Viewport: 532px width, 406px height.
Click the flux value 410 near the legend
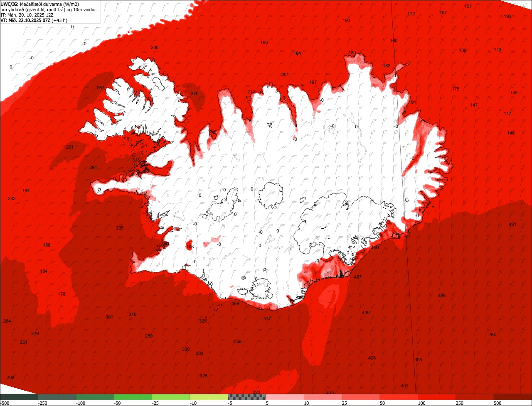tap(330, 393)
